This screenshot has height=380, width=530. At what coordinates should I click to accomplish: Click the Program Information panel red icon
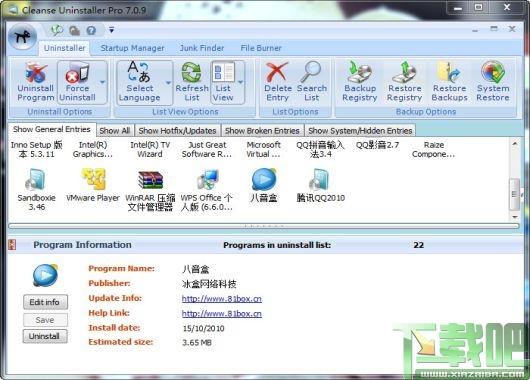tap(12, 245)
